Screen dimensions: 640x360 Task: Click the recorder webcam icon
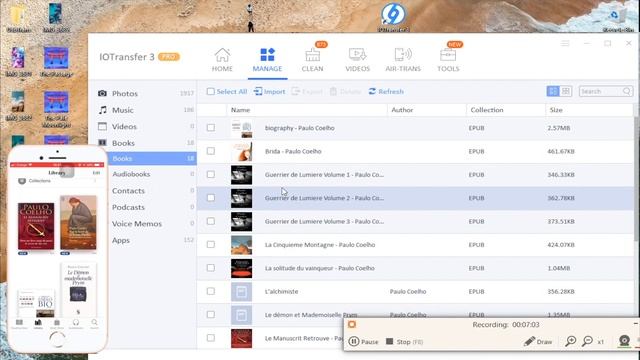(624, 341)
